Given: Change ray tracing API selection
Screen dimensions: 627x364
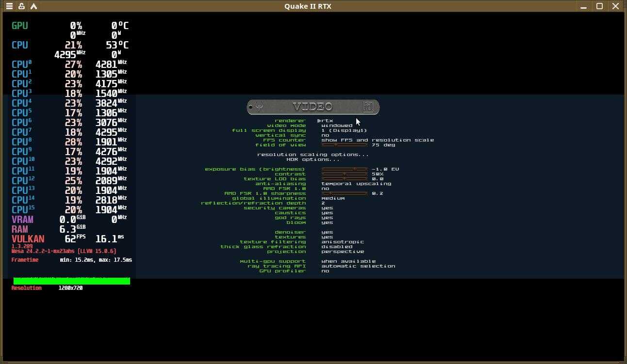Looking at the screenshot, I should [358, 266].
